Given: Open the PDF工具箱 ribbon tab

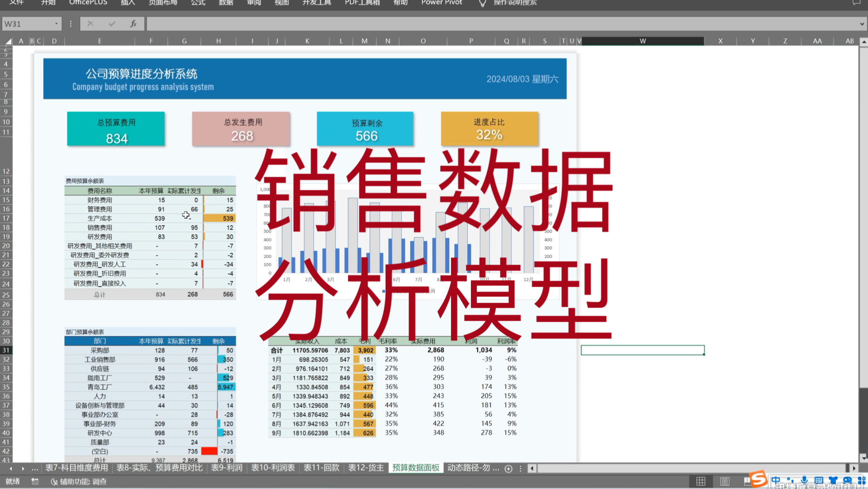Looking at the screenshot, I should click(x=362, y=3).
